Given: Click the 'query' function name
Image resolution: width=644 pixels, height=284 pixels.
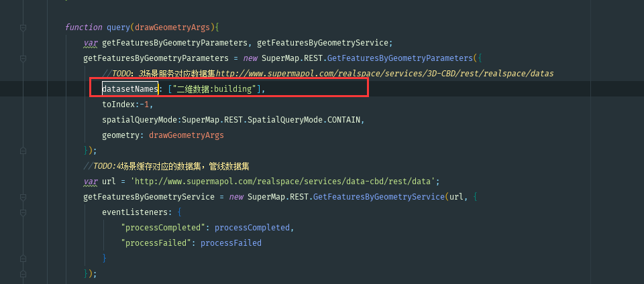Looking at the screenshot, I should point(119,27).
